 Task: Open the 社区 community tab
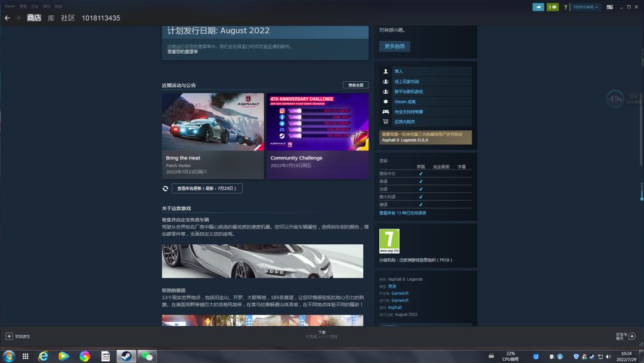pos(68,18)
